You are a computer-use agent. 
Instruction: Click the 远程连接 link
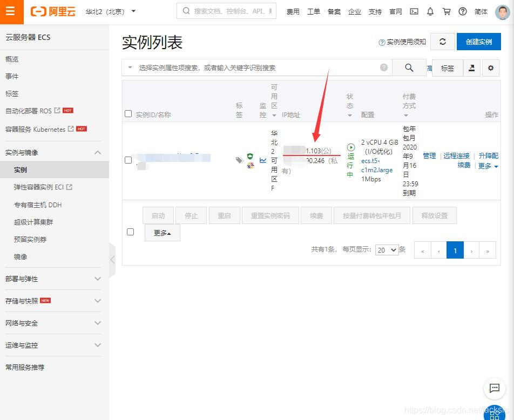(456, 155)
